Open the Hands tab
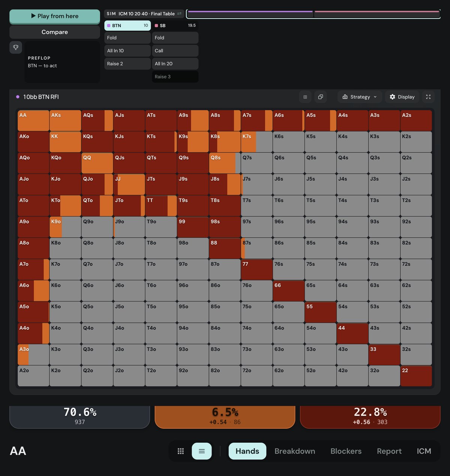The image size is (450, 476). pyautogui.click(x=247, y=451)
